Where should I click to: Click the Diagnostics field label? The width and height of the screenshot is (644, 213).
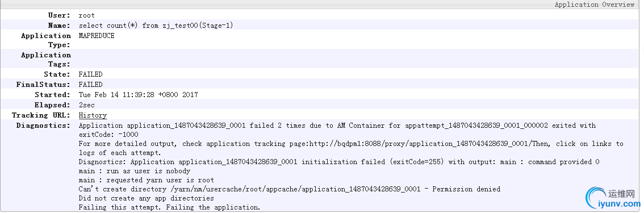coord(44,126)
